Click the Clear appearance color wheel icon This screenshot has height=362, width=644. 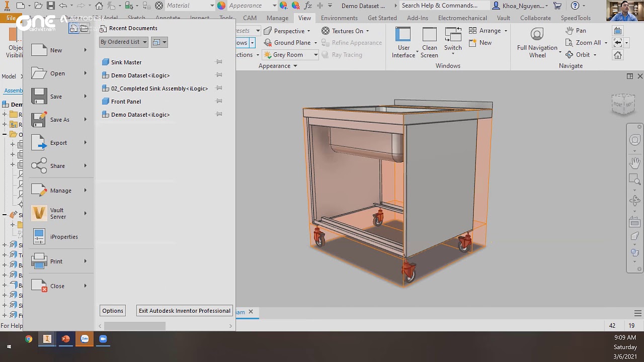295,6
